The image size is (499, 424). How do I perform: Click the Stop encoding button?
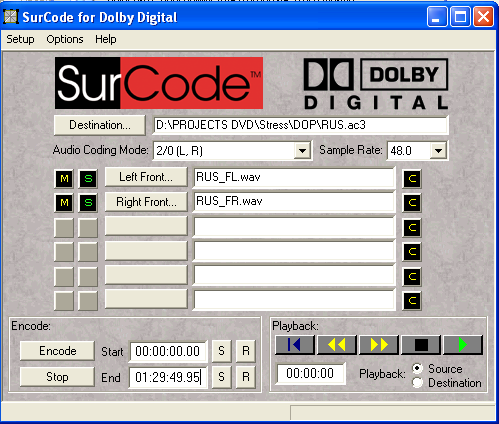click(x=57, y=377)
